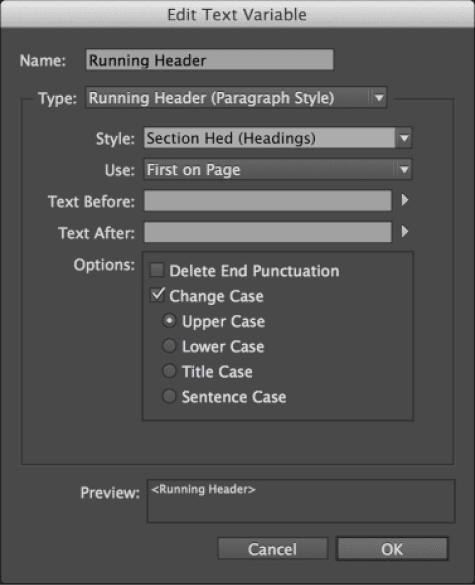Screen dimensions: 475x585
Task: Uncheck the Change Case checkbox
Action: click(157, 295)
